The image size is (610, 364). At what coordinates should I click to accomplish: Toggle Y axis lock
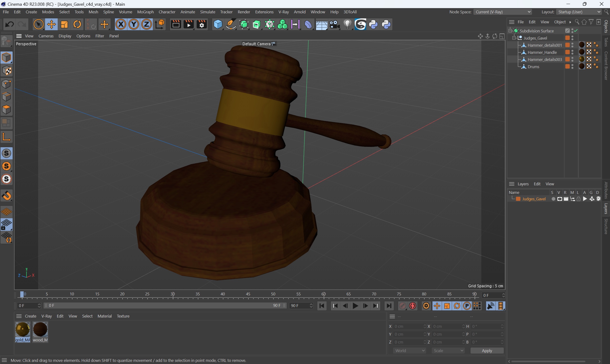[x=134, y=24]
